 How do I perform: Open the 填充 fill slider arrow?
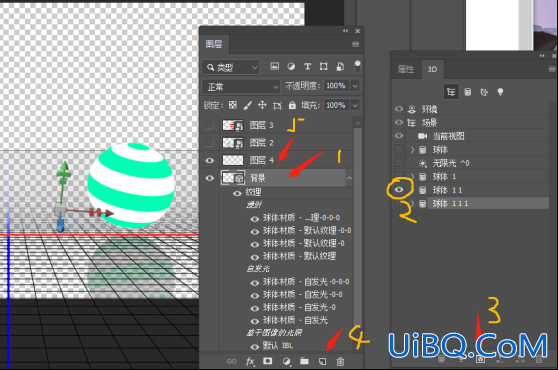(x=355, y=105)
